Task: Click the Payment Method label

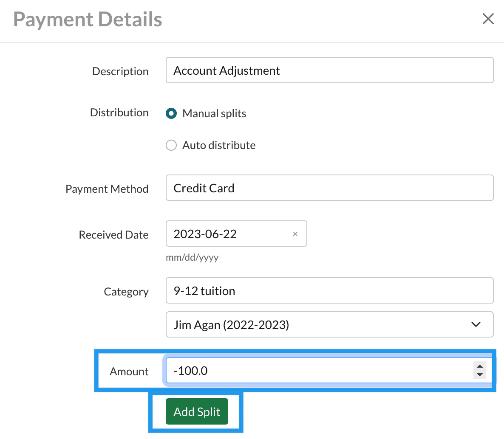Action: (x=107, y=189)
